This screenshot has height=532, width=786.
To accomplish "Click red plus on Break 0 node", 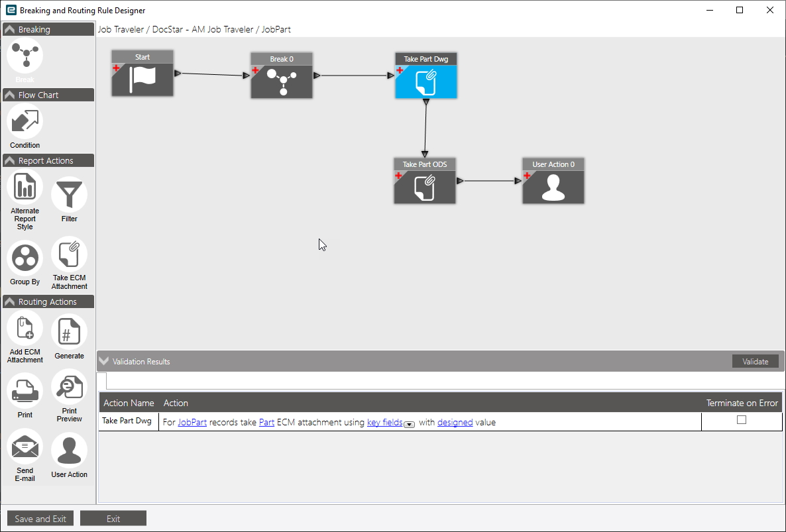I will [256, 70].
